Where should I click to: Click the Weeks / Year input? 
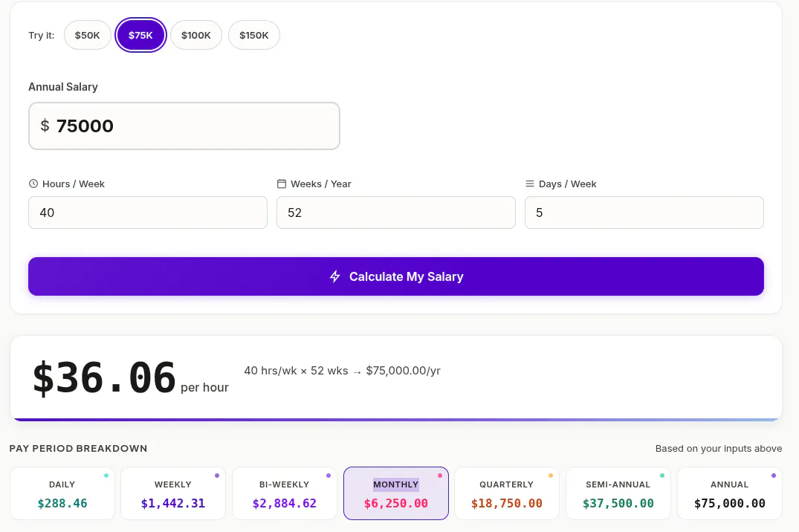coord(396,213)
